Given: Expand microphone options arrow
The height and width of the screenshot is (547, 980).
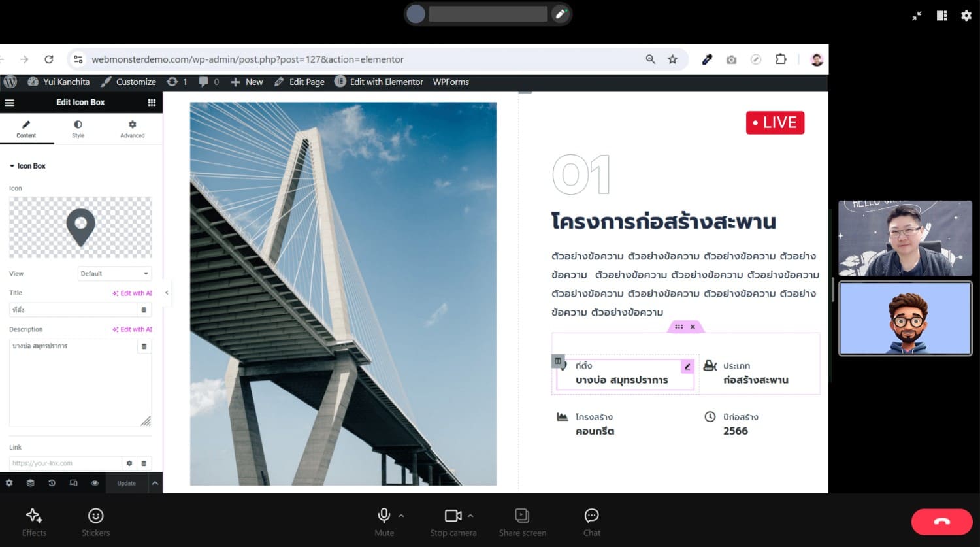Looking at the screenshot, I should coord(401,516).
